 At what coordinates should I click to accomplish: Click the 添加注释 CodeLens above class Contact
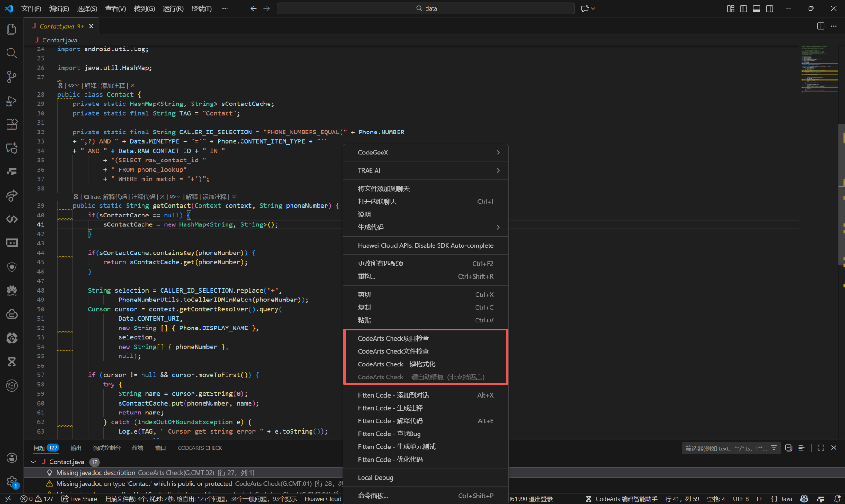click(113, 86)
